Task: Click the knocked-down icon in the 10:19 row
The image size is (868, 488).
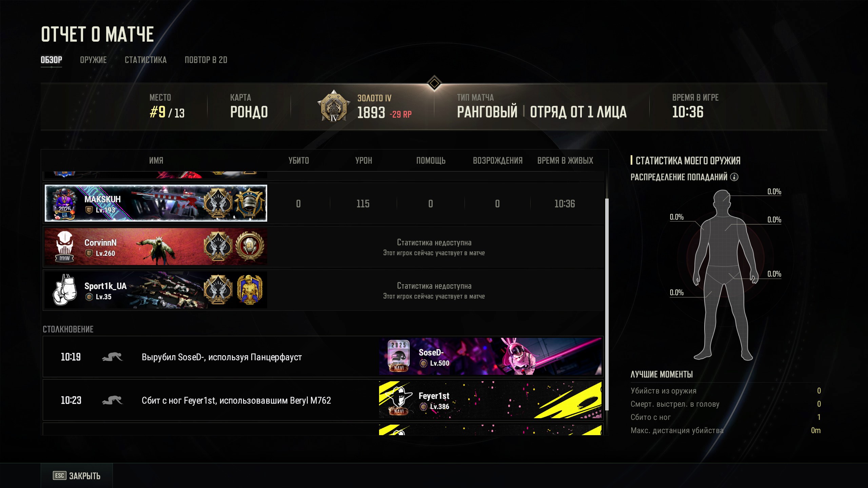Action: (x=112, y=357)
